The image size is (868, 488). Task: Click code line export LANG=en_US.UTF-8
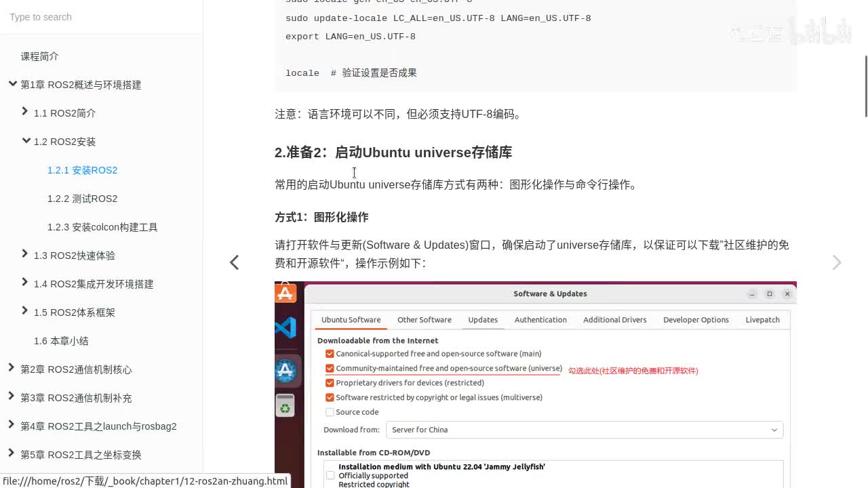pos(351,37)
